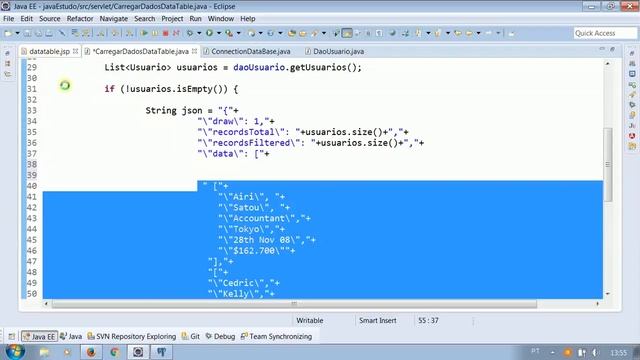The height and width of the screenshot is (360, 640).
Task: Select the Java EE perspective button
Action: (39, 336)
